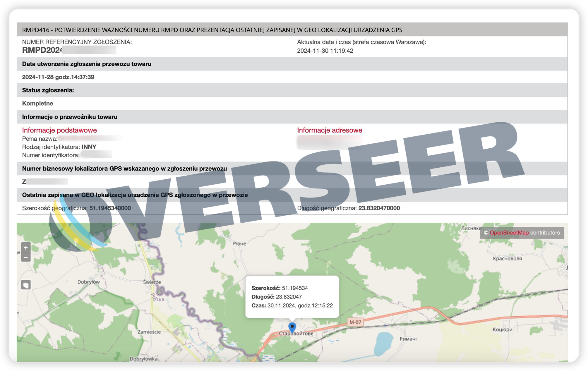Click the status value Kompletne
Screen dimensions: 588x371
(x=38, y=103)
